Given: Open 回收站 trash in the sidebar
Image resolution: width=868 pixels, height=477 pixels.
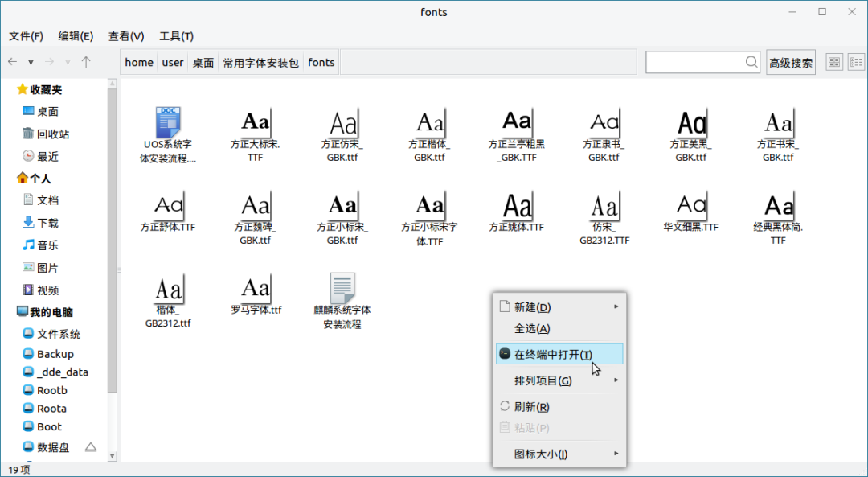Looking at the screenshot, I should 45,134.
